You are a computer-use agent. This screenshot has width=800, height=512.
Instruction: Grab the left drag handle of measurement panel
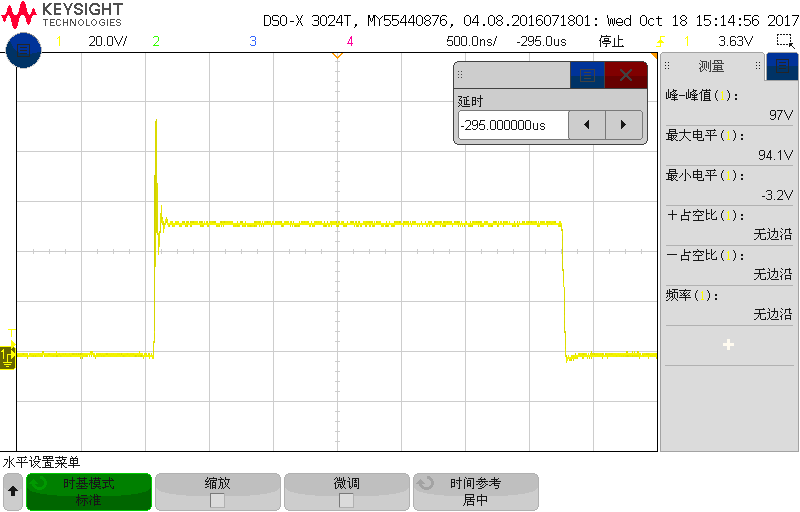coord(667,66)
